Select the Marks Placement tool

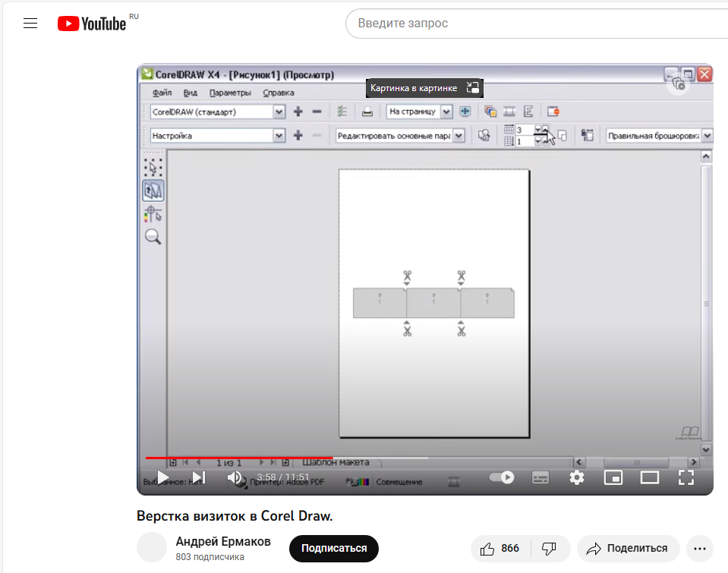[153, 214]
